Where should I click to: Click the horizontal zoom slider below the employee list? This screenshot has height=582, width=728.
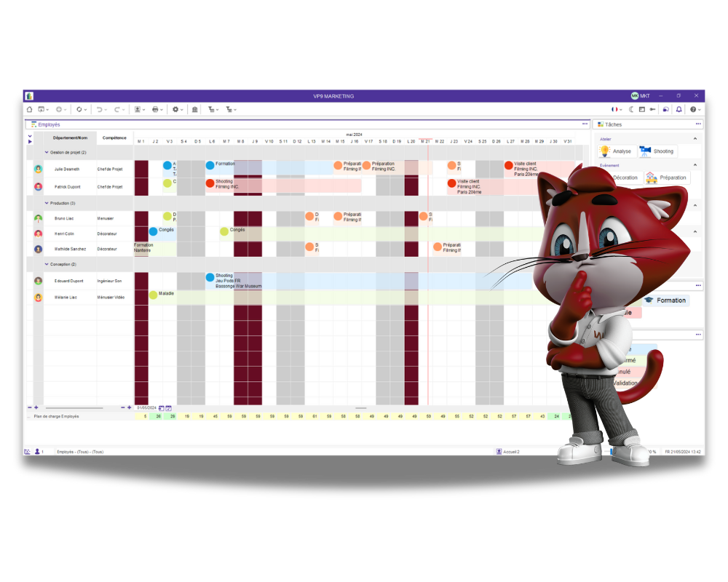74,408
